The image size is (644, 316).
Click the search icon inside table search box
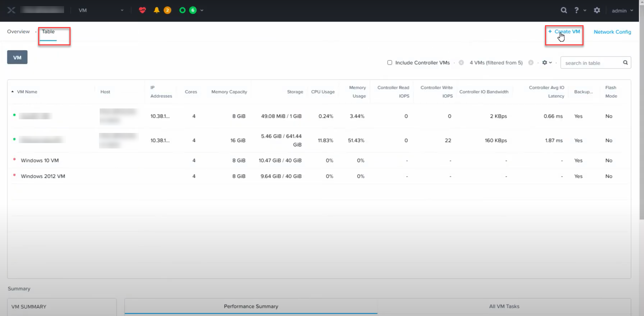pyautogui.click(x=625, y=63)
